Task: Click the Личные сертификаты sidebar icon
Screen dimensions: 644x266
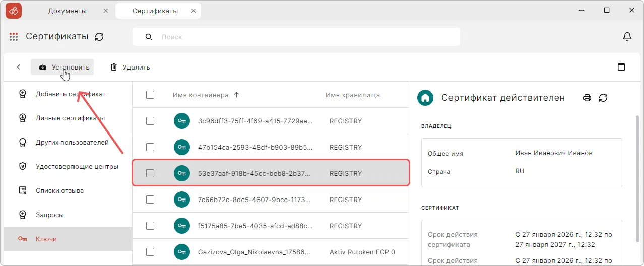Action: [22, 118]
